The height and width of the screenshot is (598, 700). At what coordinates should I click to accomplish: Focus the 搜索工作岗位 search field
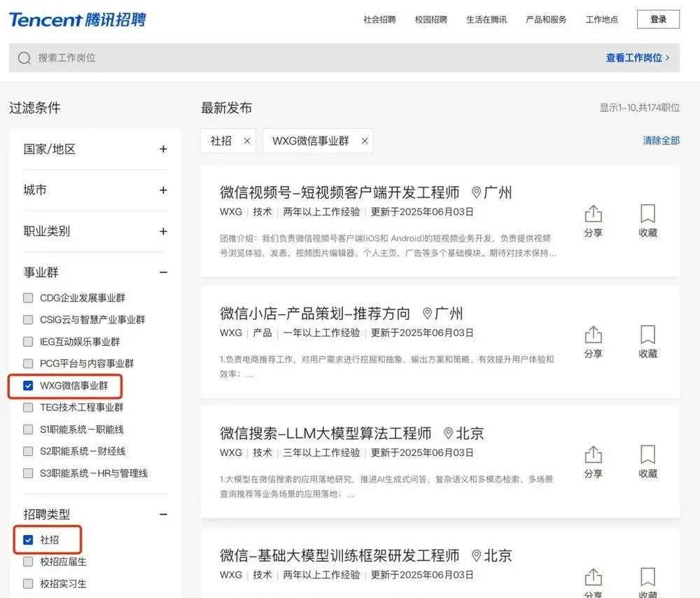(280, 58)
